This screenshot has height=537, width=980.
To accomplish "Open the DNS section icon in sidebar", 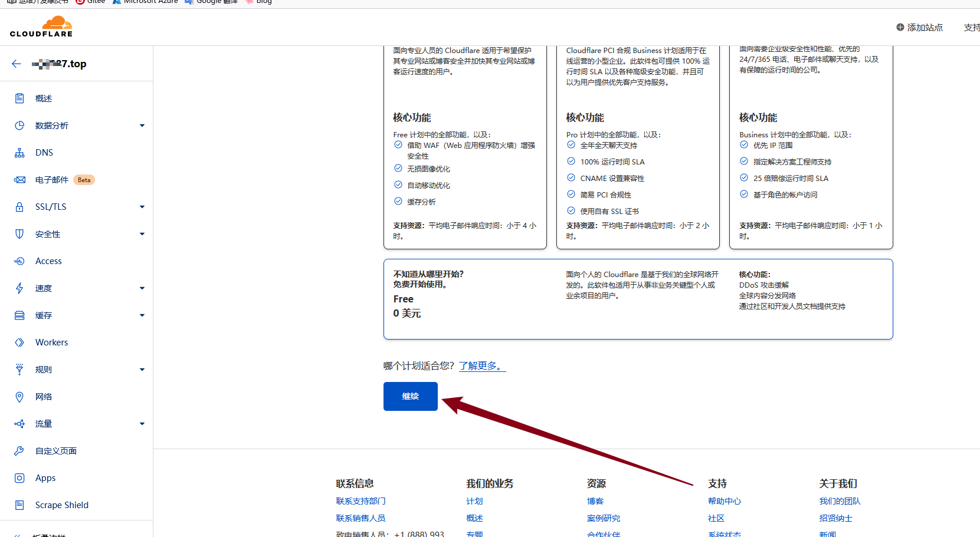I will [19, 153].
